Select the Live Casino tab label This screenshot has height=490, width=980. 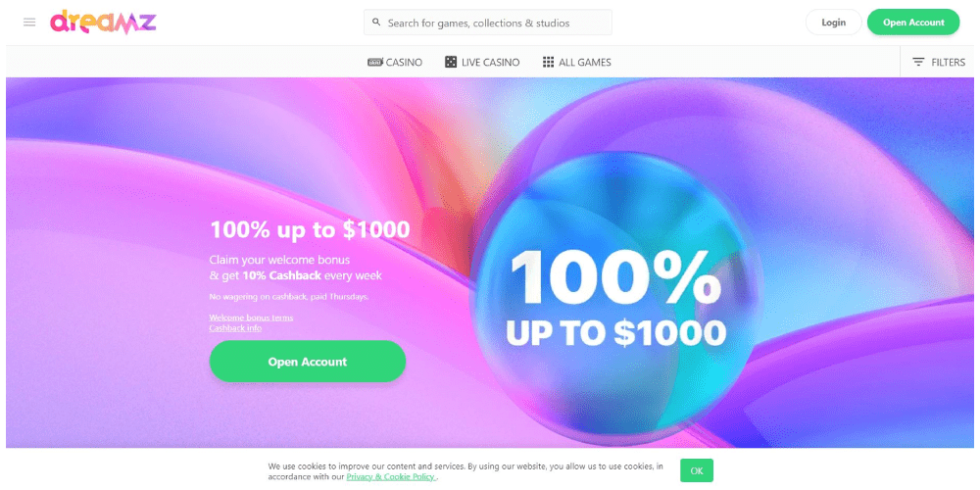pos(490,63)
